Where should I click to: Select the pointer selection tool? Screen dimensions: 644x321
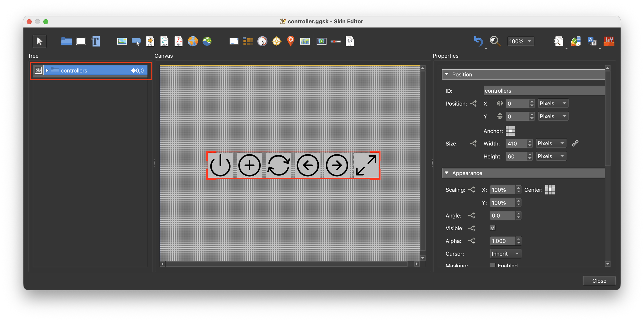(x=39, y=41)
